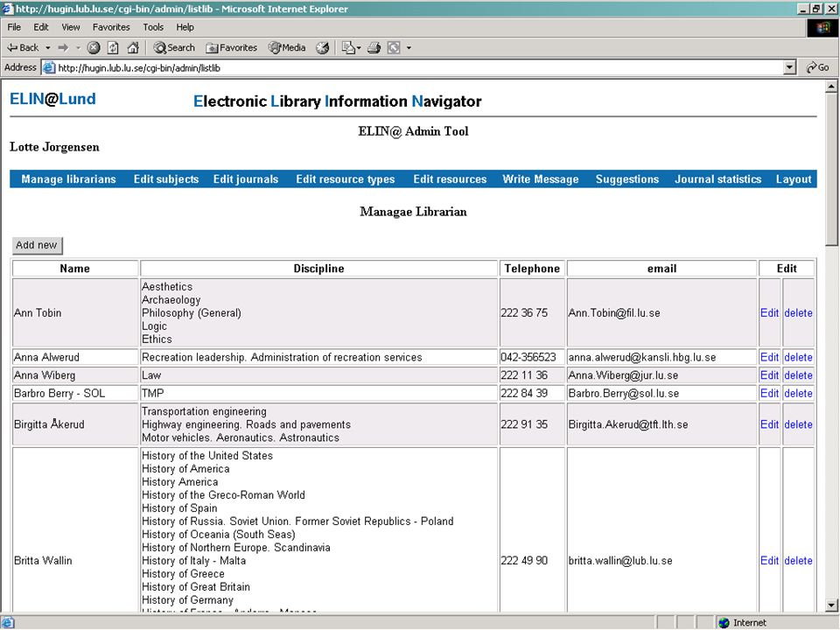Click the greyed toolbar icon after Print
Image resolution: width=840 pixels, height=630 pixels.
tap(394, 47)
